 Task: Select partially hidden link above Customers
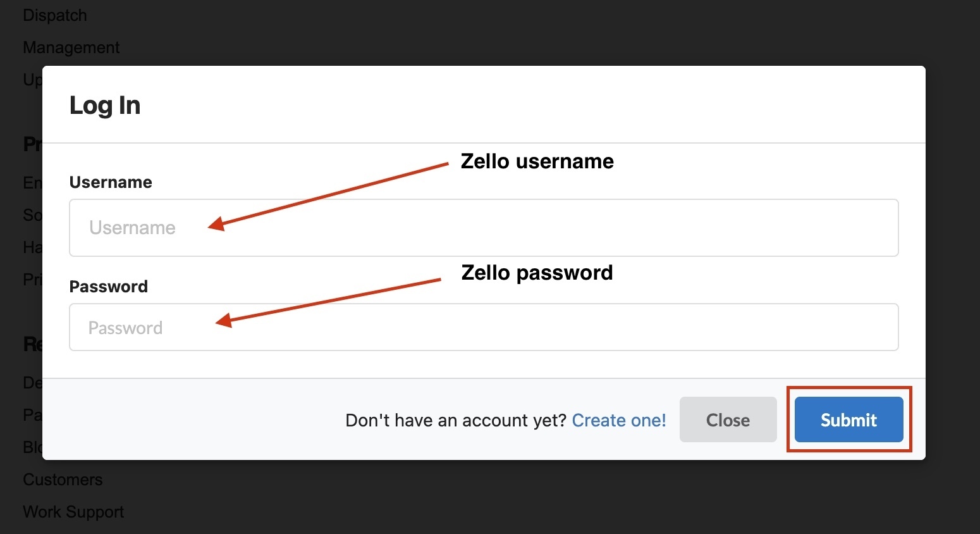pos(32,447)
